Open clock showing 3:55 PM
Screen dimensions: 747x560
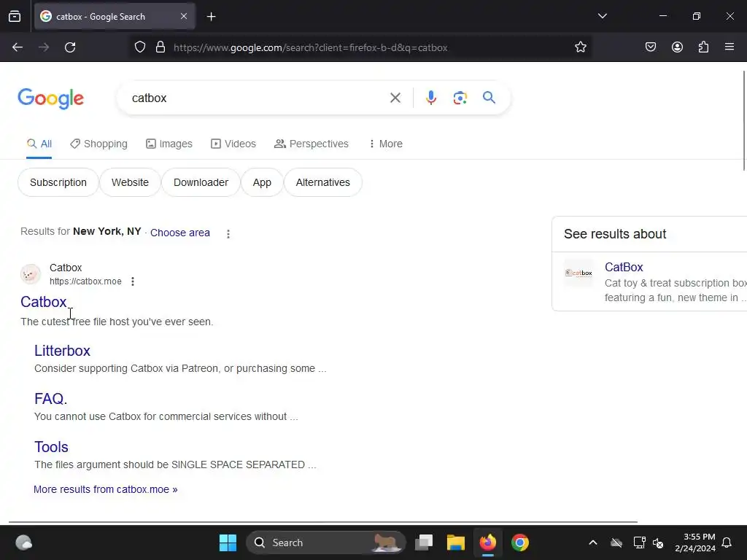click(694, 542)
